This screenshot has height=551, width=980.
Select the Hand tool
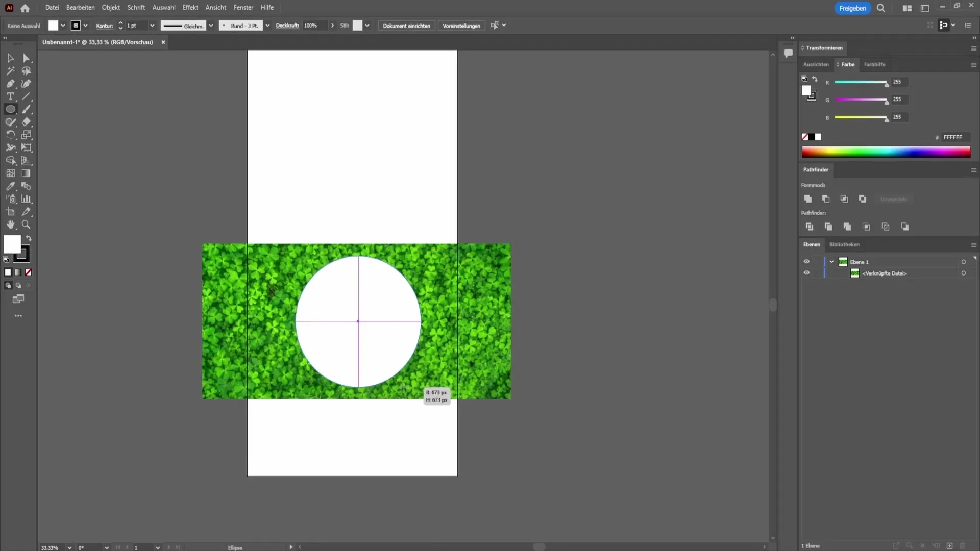click(x=10, y=224)
